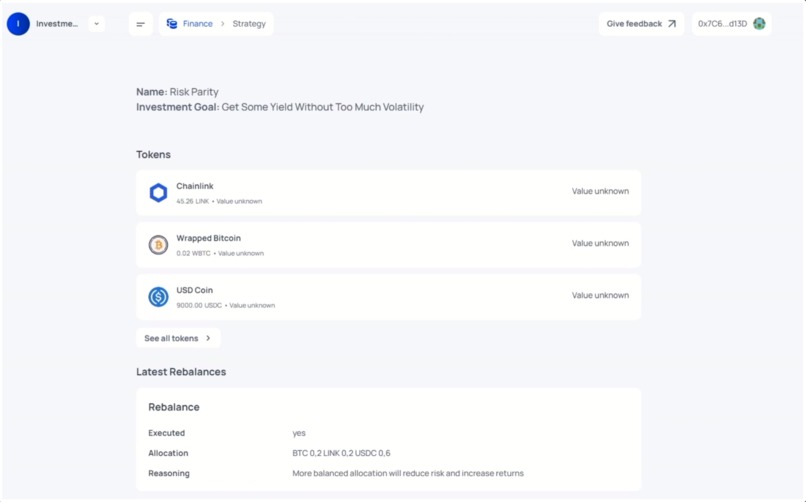
Task: Click the Reasoning label
Action: (169, 473)
